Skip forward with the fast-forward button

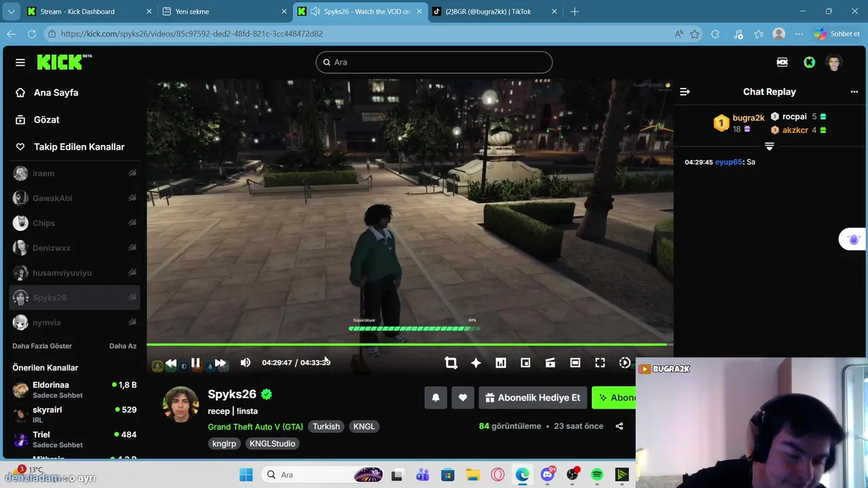(x=220, y=363)
